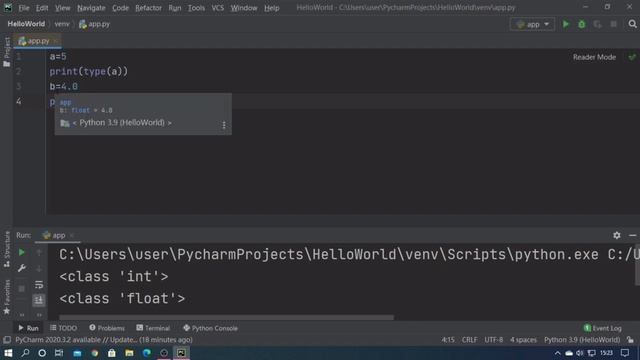Open the Refactor menu
The height and width of the screenshot is (360, 640).
[148, 8]
